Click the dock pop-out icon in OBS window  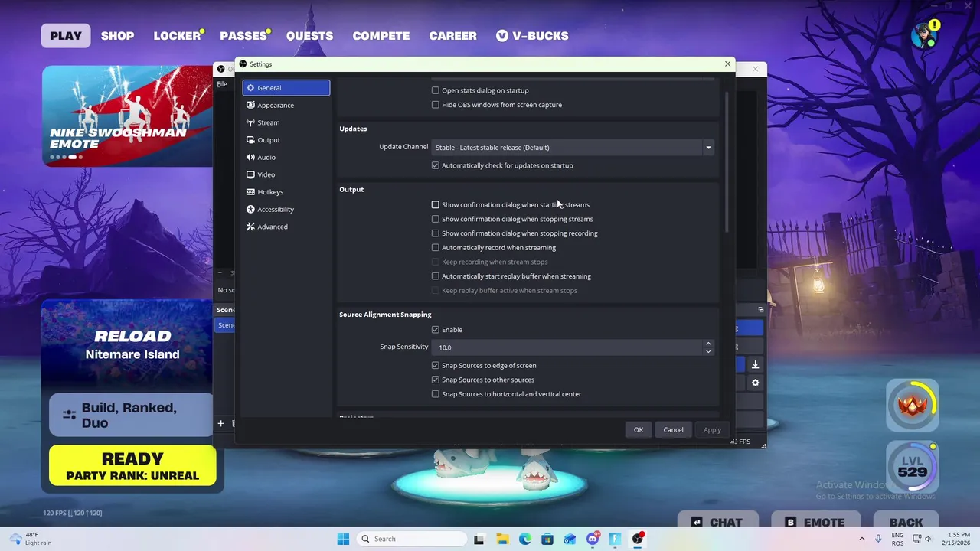click(x=760, y=310)
